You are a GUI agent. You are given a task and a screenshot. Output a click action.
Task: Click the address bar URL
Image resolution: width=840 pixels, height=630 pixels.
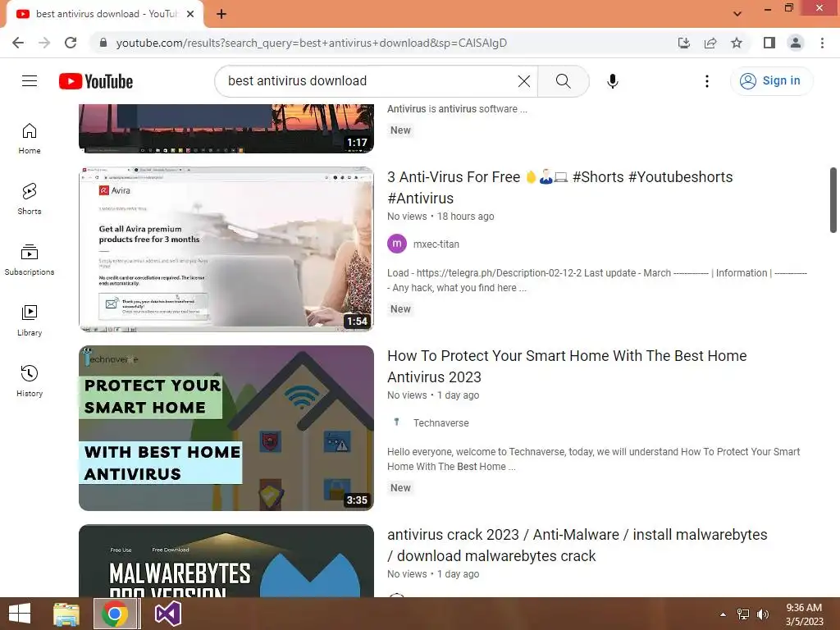311,43
